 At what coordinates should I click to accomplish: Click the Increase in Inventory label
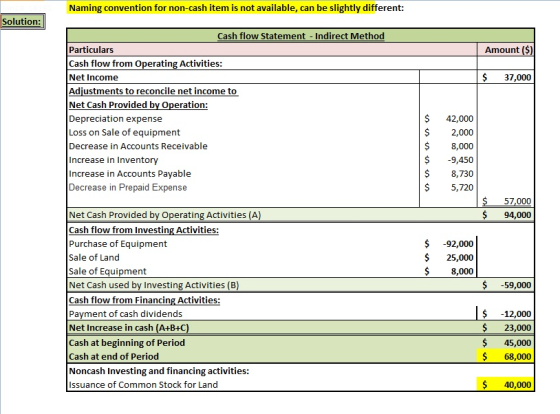tap(113, 160)
